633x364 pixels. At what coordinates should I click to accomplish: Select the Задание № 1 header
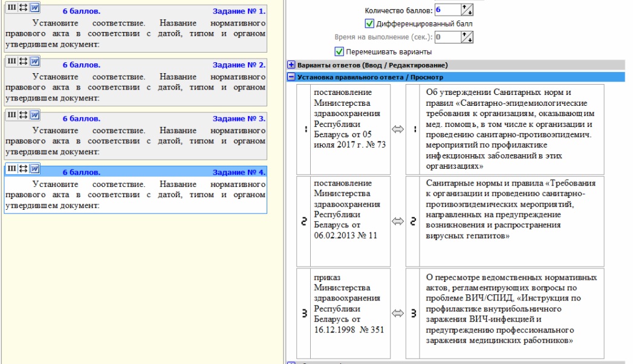pos(239,11)
